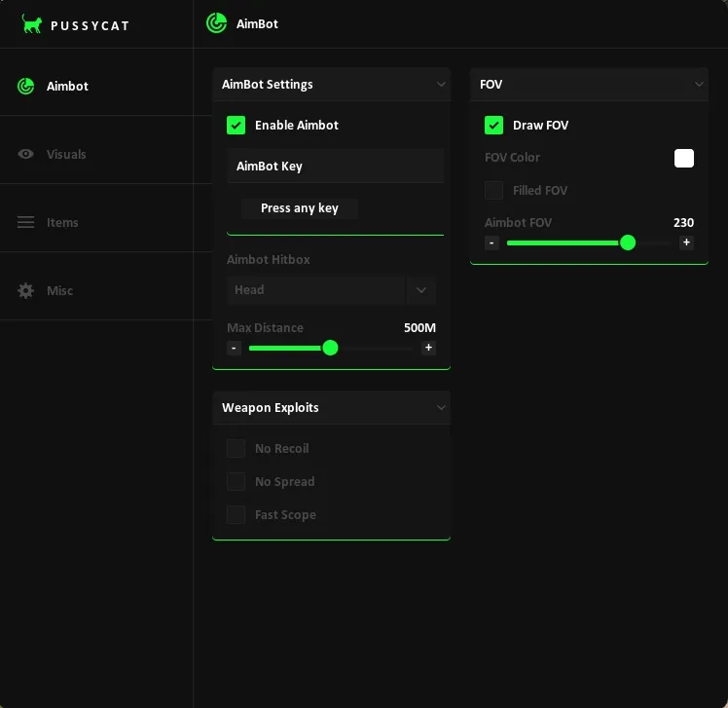Click the Items list icon in sidebar
The width and height of the screenshot is (728, 708).
(x=26, y=222)
